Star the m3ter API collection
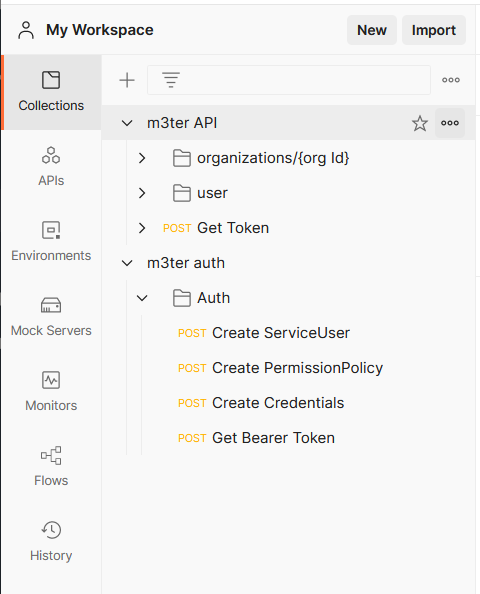The width and height of the screenshot is (480, 594). [x=420, y=123]
